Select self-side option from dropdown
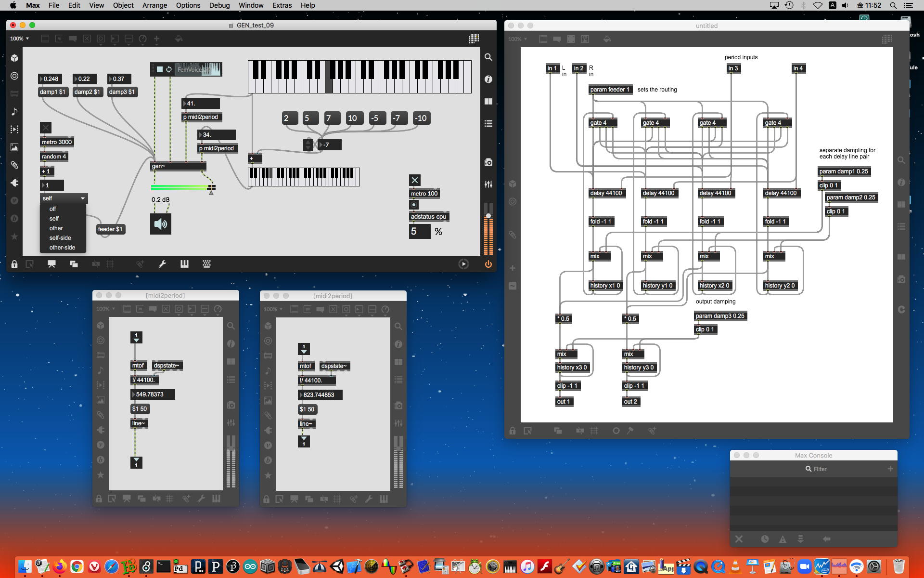 60,238
